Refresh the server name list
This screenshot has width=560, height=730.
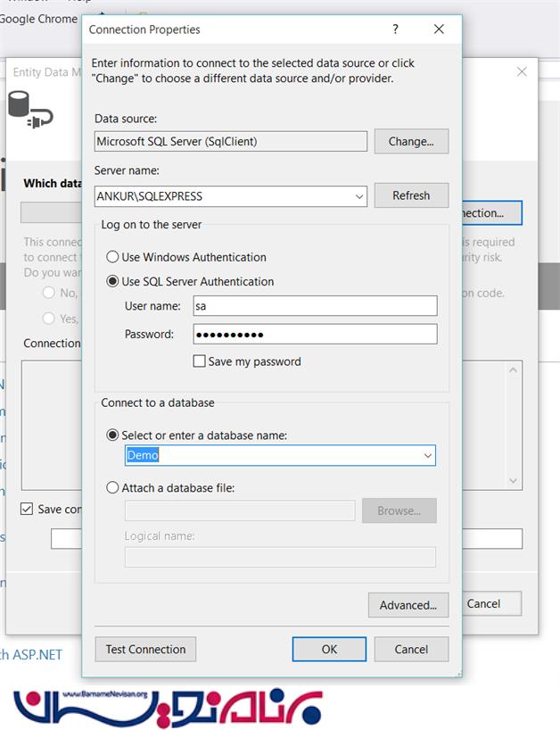pos(411,195)
